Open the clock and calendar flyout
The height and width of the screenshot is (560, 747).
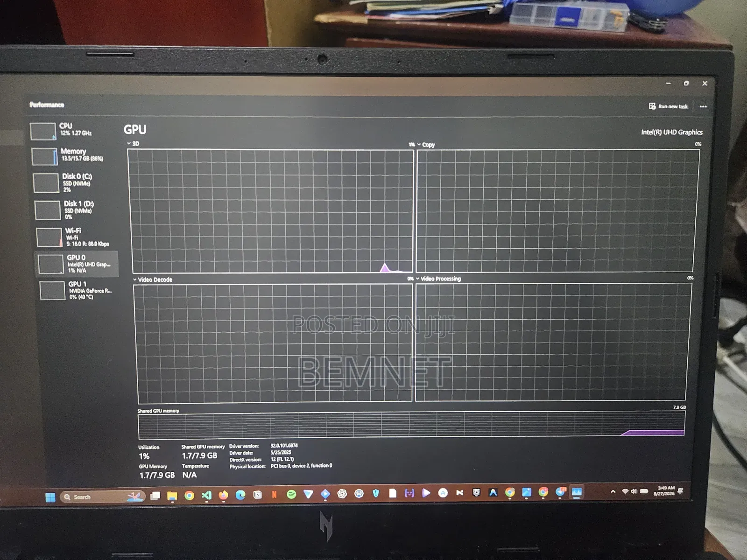pos(664,491)
